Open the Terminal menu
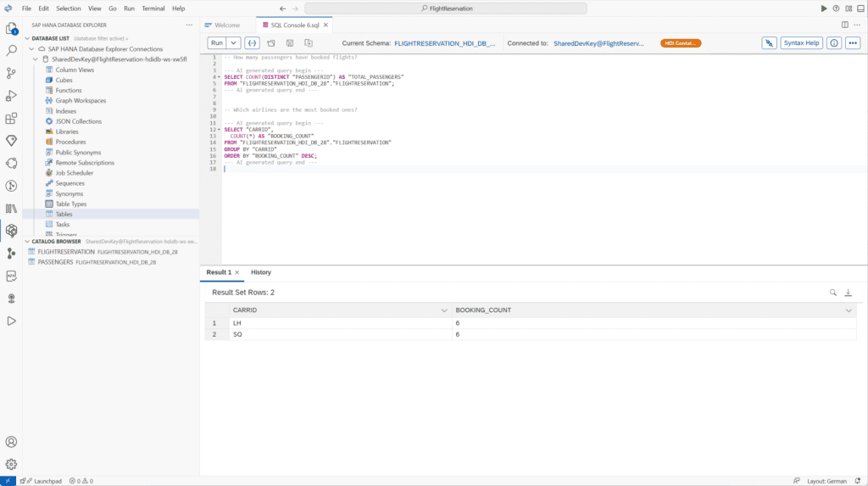Image resolution: width=868 pixels, height=486 pixels. coord(153,8)
